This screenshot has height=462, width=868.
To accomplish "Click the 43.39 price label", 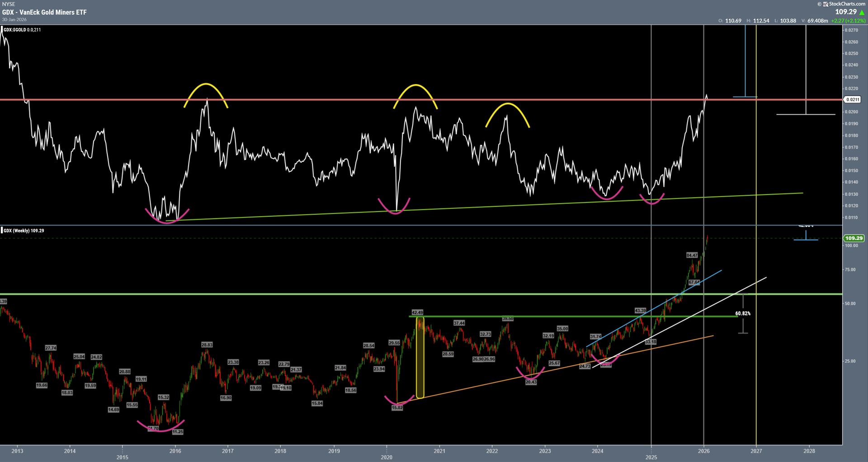I will point(640,311).
